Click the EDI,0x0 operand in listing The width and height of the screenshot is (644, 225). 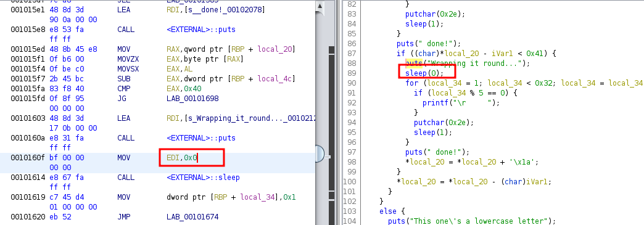pyautogui.click(x=180, y=158)
